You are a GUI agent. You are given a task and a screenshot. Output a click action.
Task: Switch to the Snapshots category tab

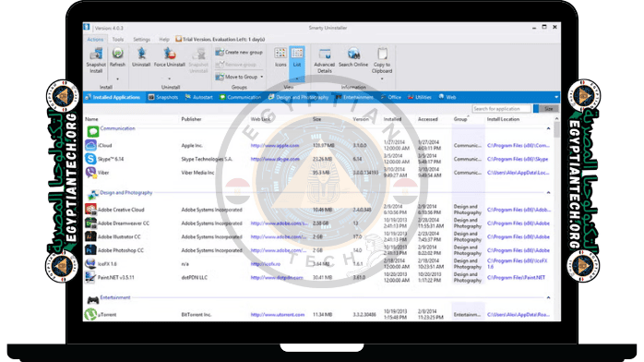163,97
